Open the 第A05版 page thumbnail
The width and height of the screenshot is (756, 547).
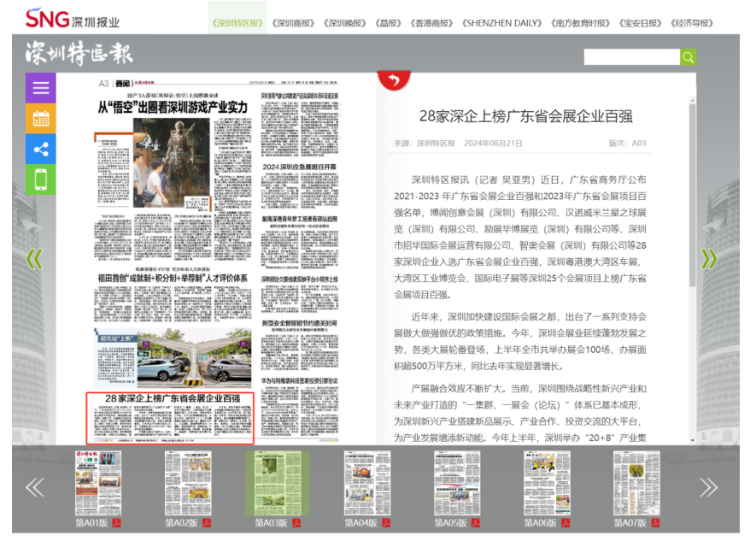click(x=457, y=483)
